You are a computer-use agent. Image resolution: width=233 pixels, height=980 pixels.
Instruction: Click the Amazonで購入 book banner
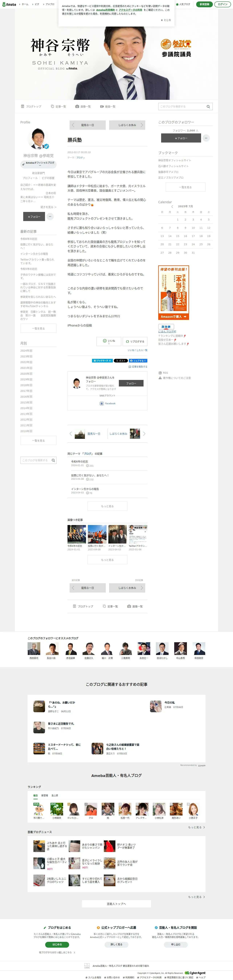tap(174, 293)
